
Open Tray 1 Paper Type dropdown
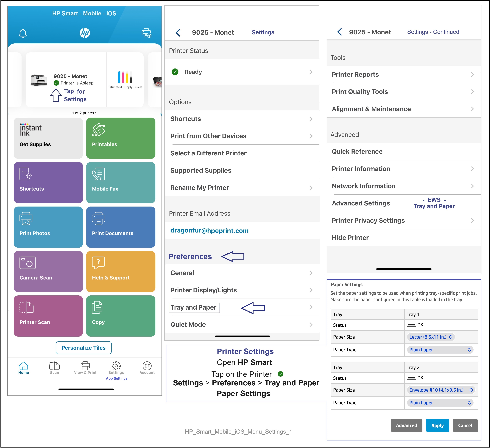(x=440, y=350)
